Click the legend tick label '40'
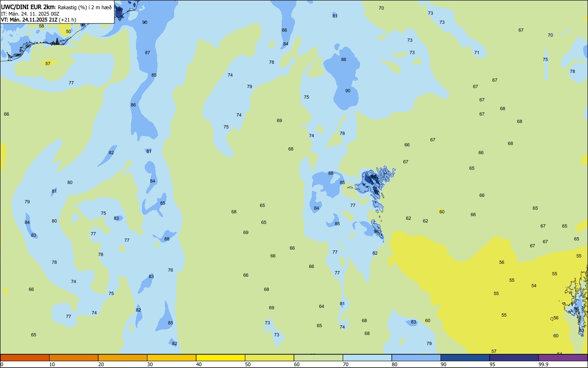Image resolution: width=588 pixels, height=368 pixels. pyautogui.click(x=199, y=364)
